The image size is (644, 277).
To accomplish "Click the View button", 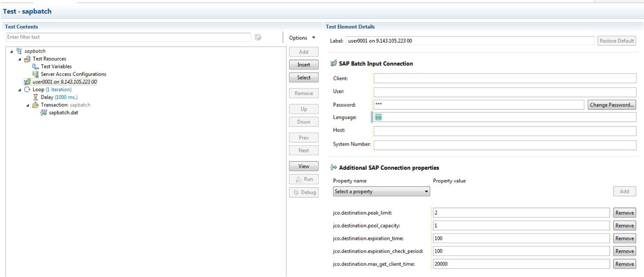I will coord(304,166).
